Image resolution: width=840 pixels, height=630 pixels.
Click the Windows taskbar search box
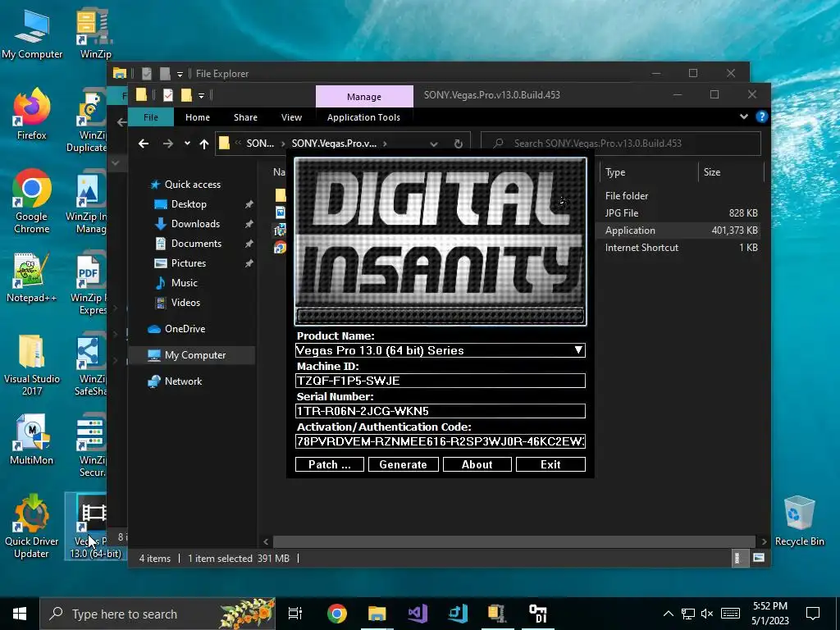157,614
